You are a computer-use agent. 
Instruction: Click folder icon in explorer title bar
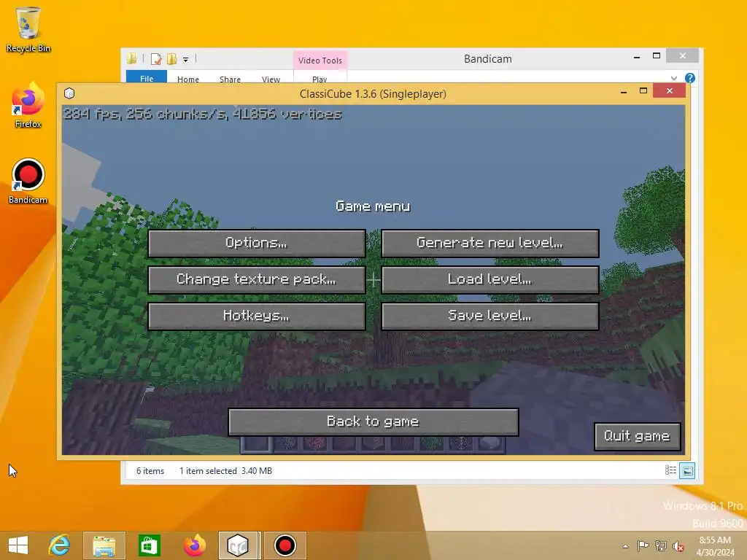(132, 58)
